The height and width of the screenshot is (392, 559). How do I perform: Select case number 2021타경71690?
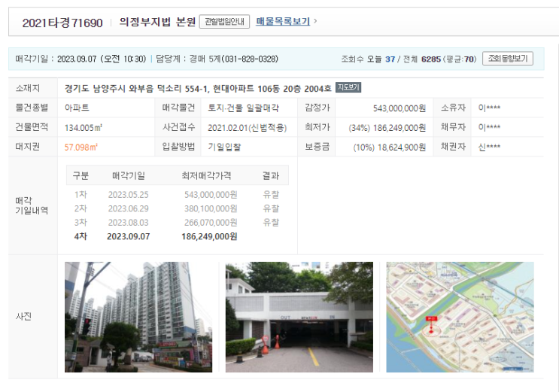62,23
